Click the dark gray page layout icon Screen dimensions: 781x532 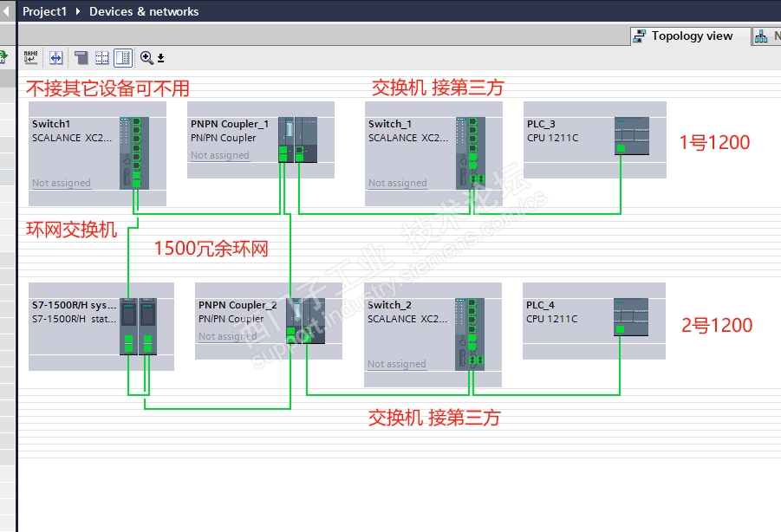(x=81, y=58)
